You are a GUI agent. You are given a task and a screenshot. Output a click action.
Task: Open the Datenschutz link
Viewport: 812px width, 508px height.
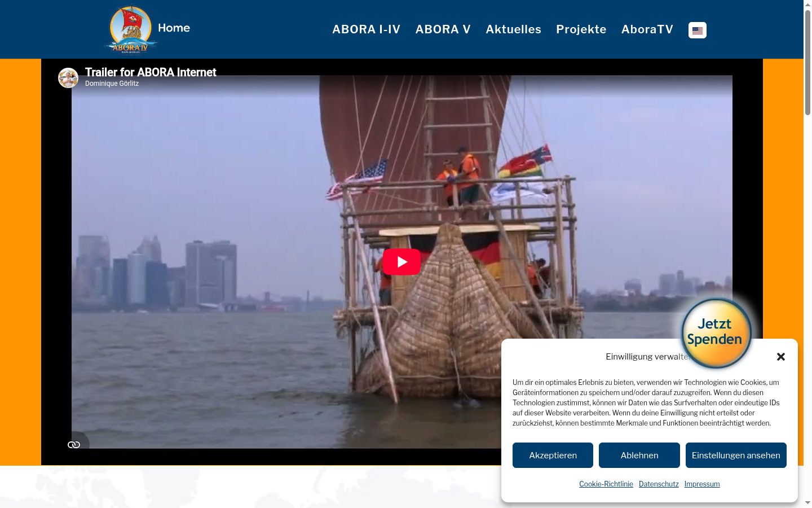[659, 484]
